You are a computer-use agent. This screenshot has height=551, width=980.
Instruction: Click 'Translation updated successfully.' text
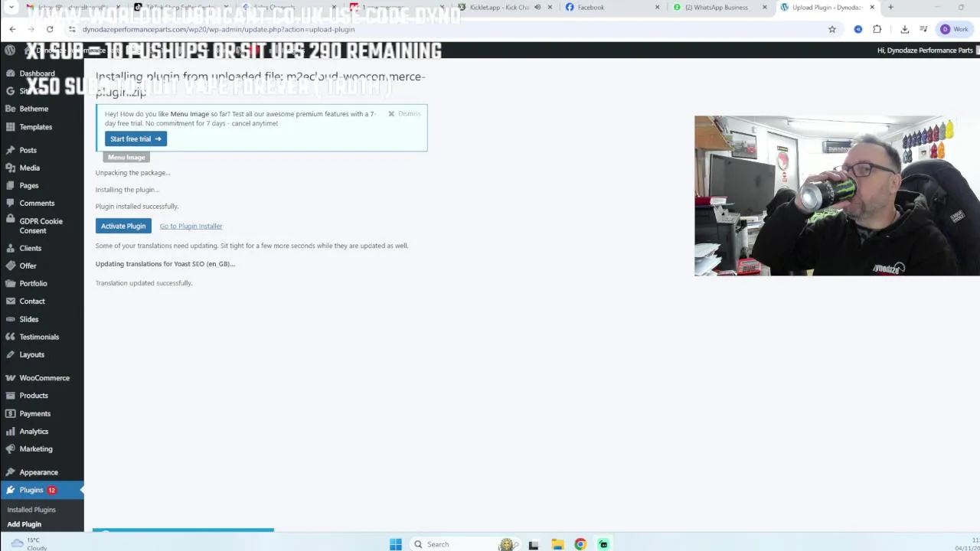coord(144,283)
